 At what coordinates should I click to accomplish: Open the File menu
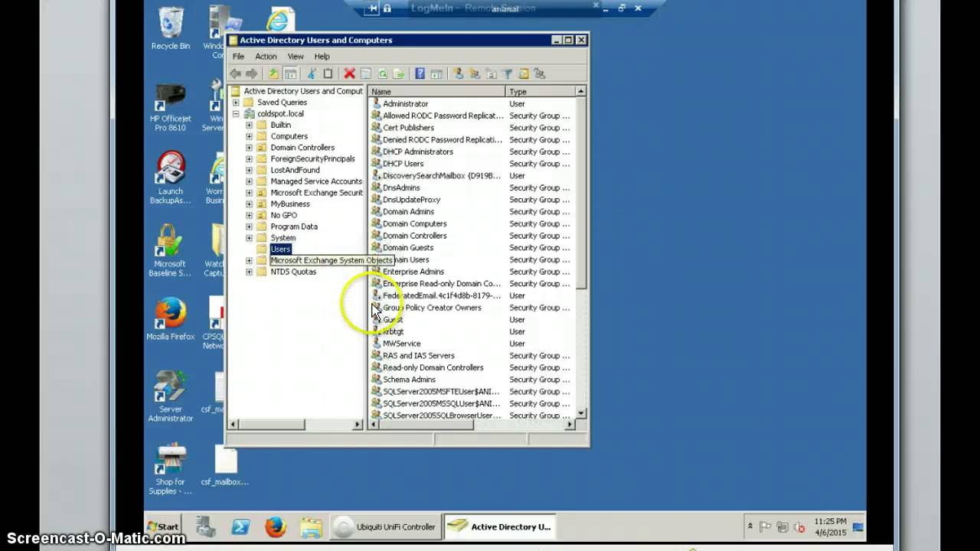click(238, 57)
